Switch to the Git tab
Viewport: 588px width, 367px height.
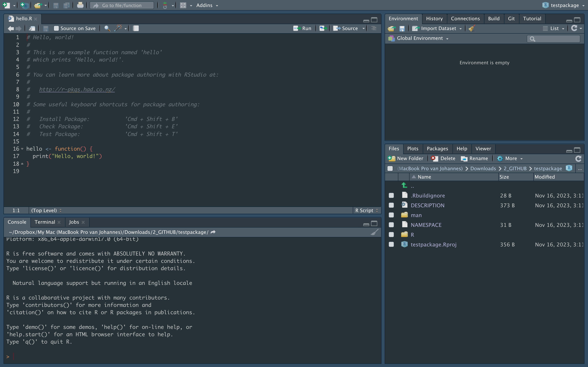511,19
